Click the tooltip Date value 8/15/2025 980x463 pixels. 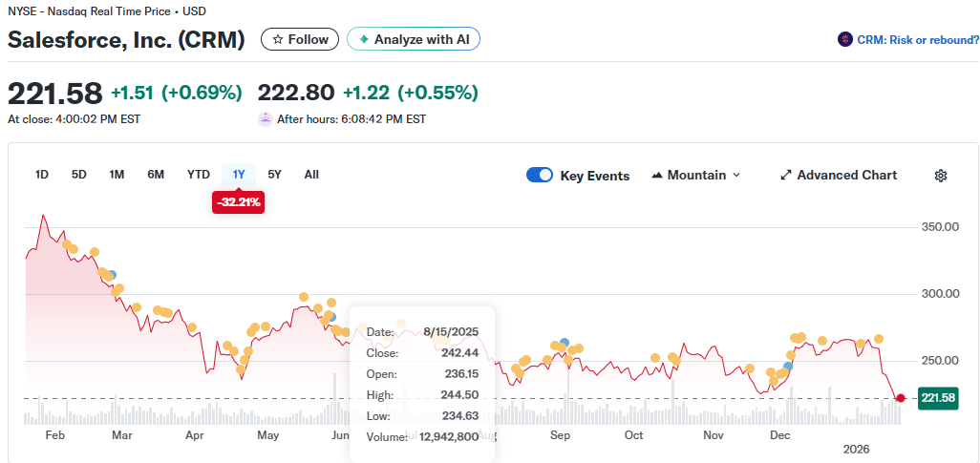(451, 332)
